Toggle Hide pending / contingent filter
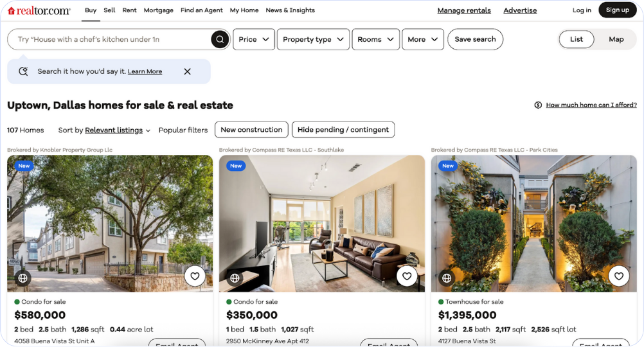The image size is (644, 347). [x=343, y=130]
